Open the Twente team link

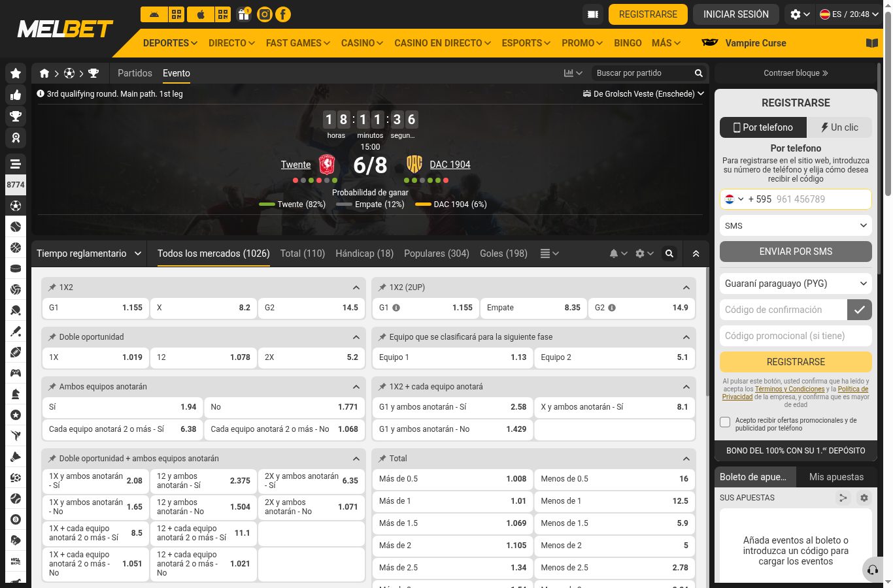point(295,165)
